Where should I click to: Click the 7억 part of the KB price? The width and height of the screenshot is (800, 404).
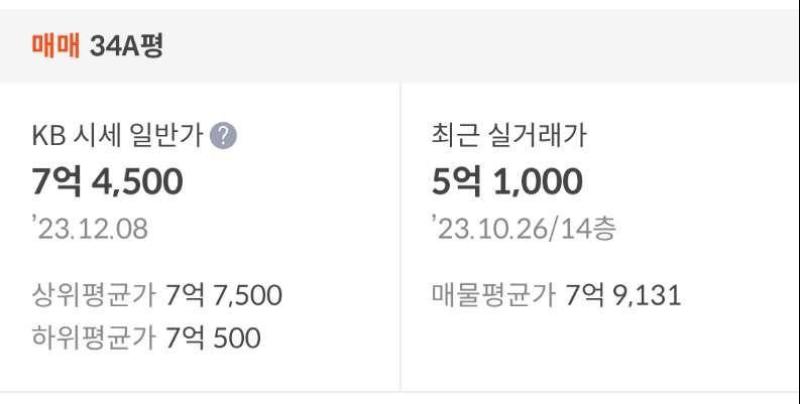(54, 182)
